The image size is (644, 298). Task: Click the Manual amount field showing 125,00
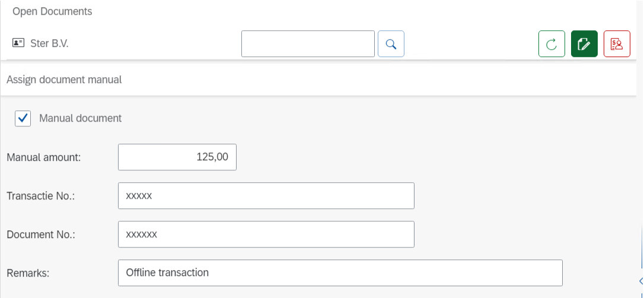tap(177, 157)
